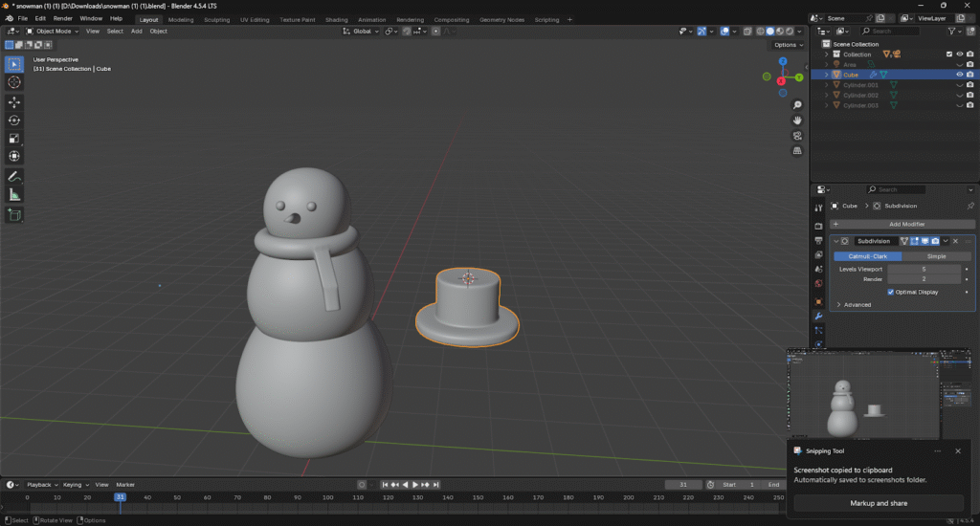Hide the Cube object using eye icon
The width and height of the screenshot is (980, 526).
click(959, 75)
